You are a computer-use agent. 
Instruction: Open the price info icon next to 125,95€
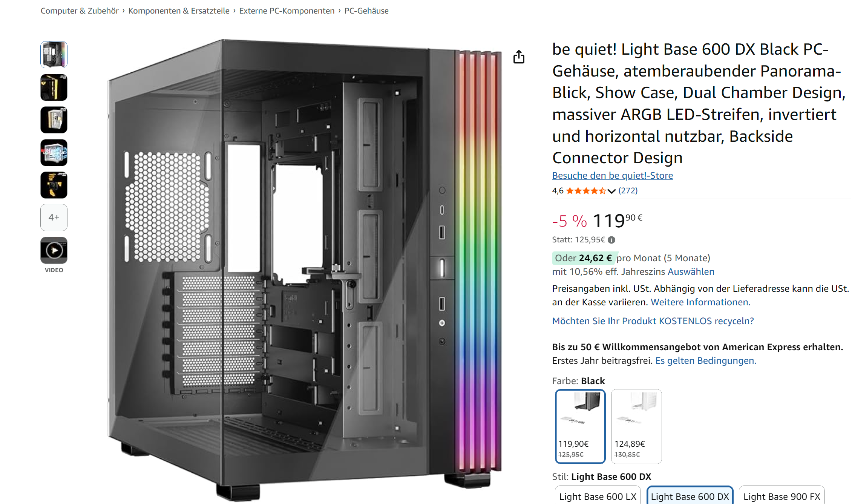point(611,240)
